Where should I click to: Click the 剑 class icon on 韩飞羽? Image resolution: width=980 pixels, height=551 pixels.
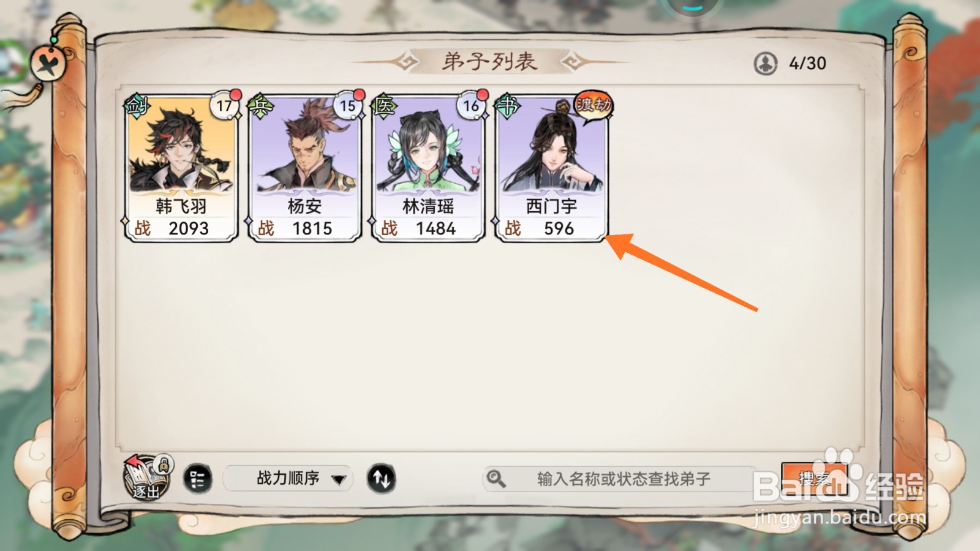(x=136, y=106)
